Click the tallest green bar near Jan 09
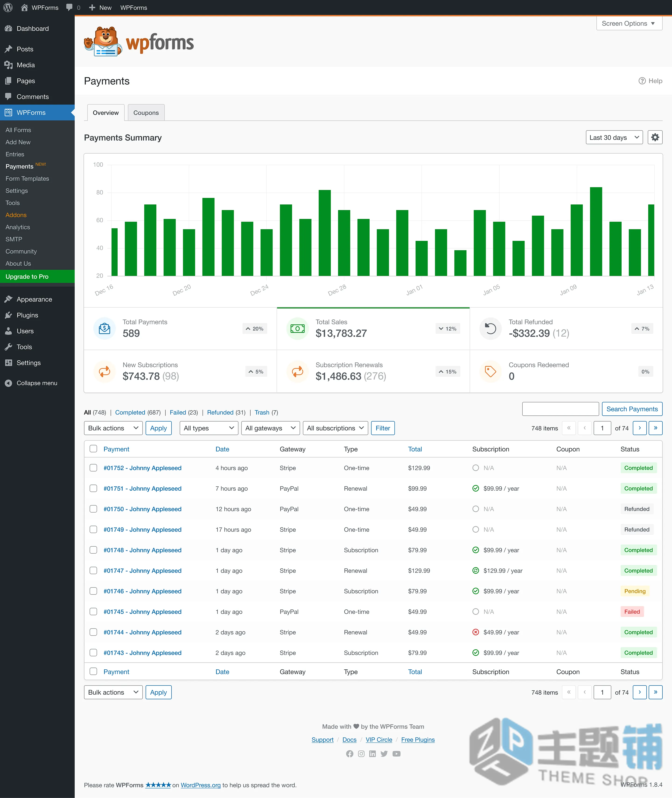Screen dimensions: 672x798 coord(596,231)
